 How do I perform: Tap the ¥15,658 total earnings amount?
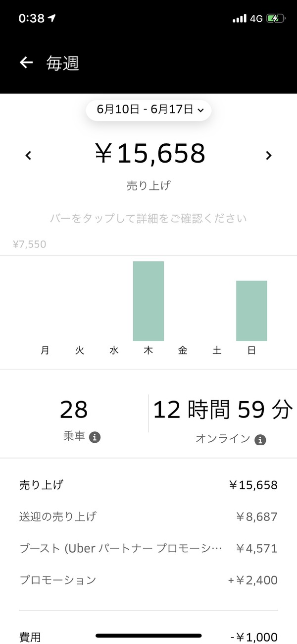(149, 154)
